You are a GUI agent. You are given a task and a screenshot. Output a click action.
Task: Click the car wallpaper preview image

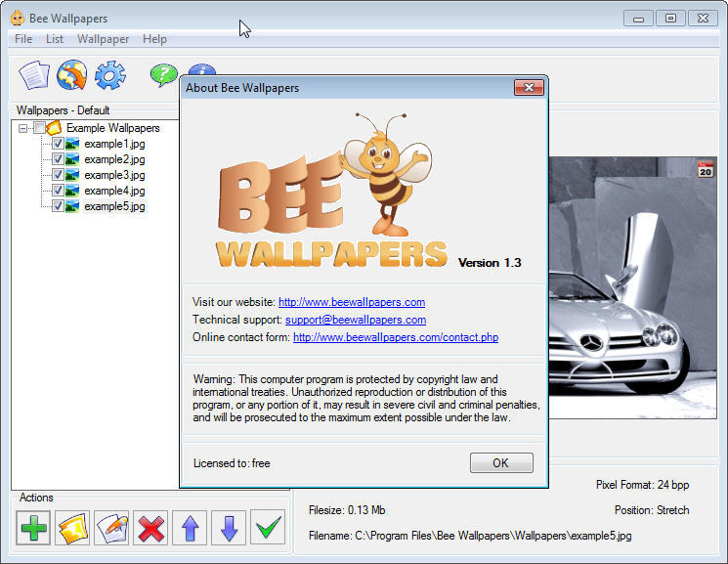point(633,288)
